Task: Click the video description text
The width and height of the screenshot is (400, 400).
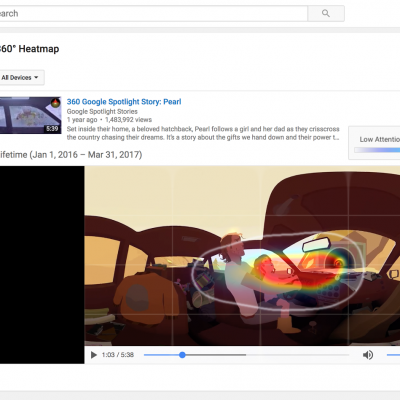Action: coord(203,133)
